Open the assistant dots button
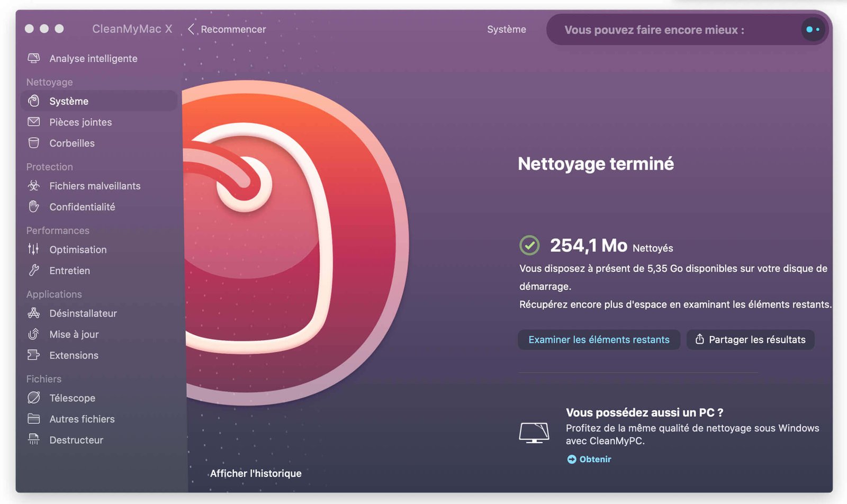 (x=813, y=30)
